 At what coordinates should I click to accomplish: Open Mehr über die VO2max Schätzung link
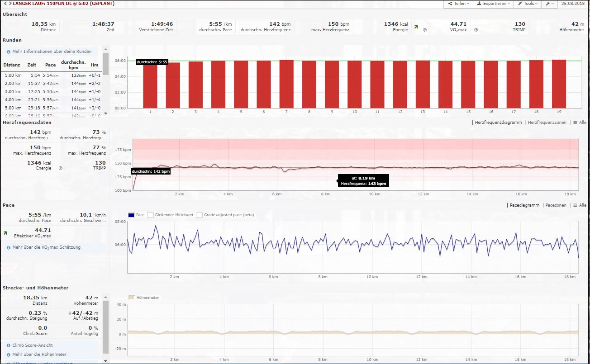(46, 247)
